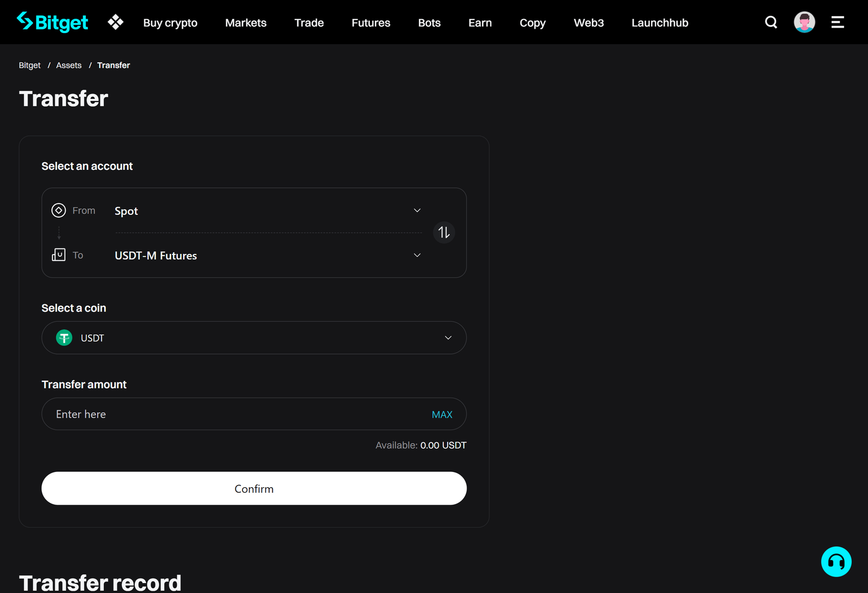Go to the Copy trading menu item
868x593 pixels.
532,22
